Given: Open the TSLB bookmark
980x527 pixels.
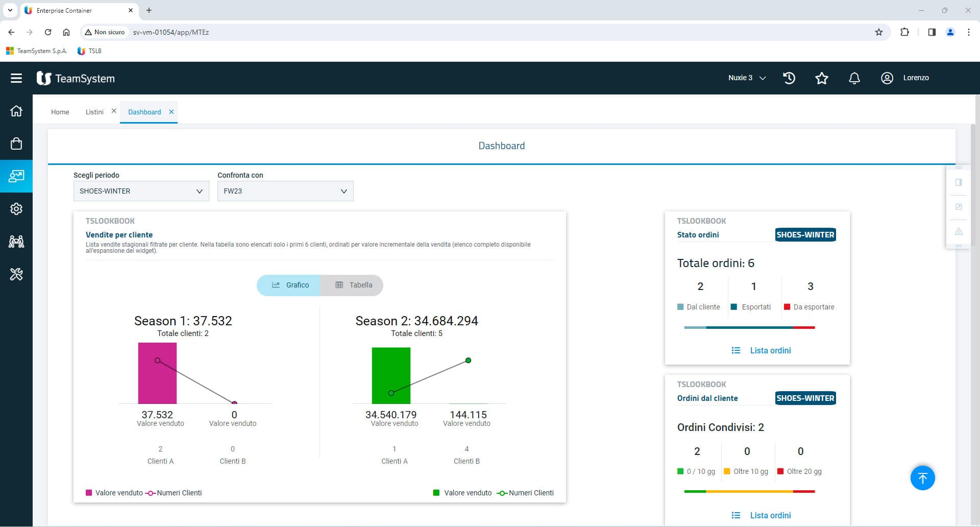Looking at the screenshot, I should tap(89, 51).
